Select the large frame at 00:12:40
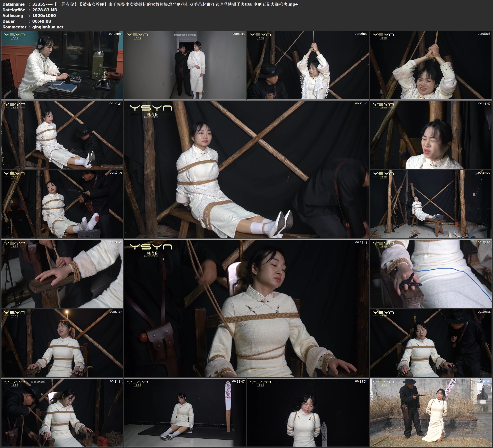 coord(246,169)
